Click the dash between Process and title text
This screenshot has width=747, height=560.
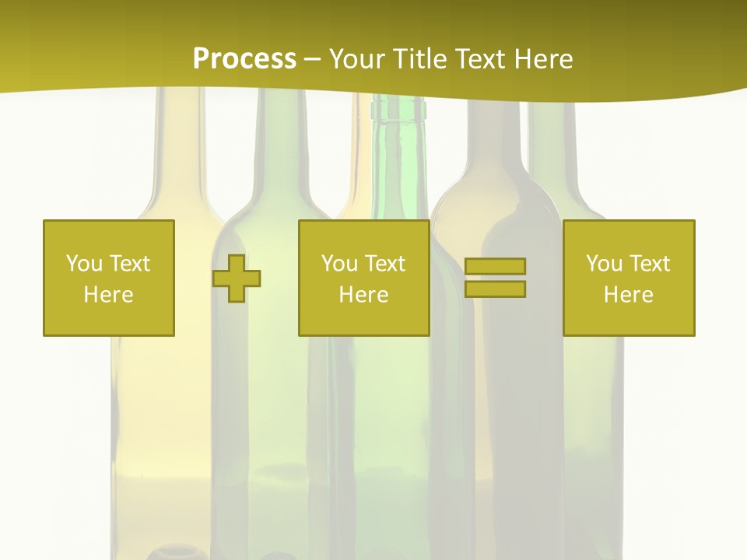(313, 59)
